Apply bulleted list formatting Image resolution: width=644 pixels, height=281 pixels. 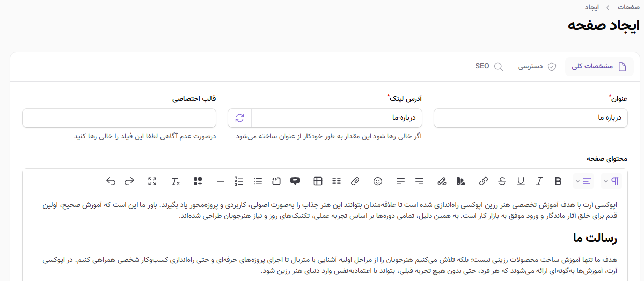click(258, 181)
